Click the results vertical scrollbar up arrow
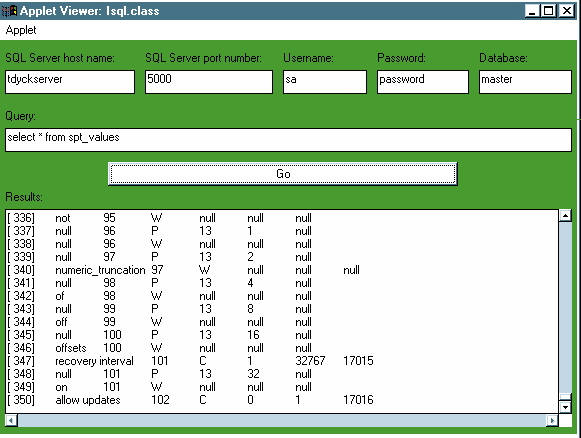Viewport: 581px width, 438px height. point(565,216)
